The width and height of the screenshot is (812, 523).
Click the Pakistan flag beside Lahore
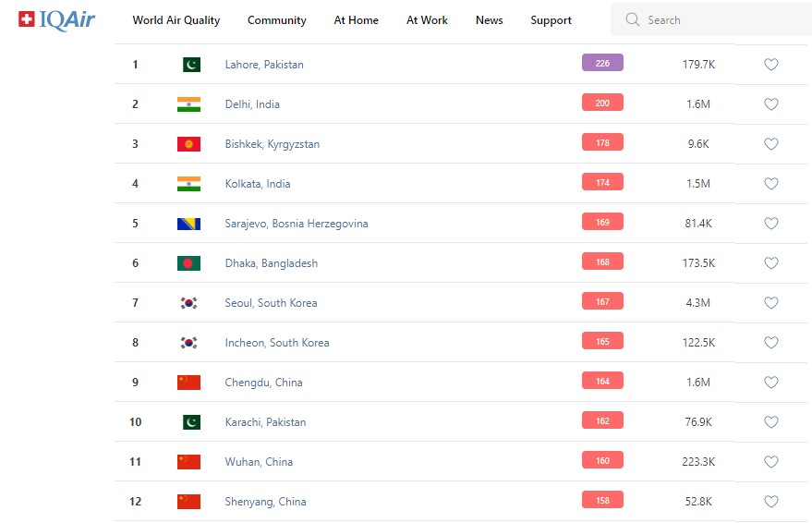coord(188,65)
